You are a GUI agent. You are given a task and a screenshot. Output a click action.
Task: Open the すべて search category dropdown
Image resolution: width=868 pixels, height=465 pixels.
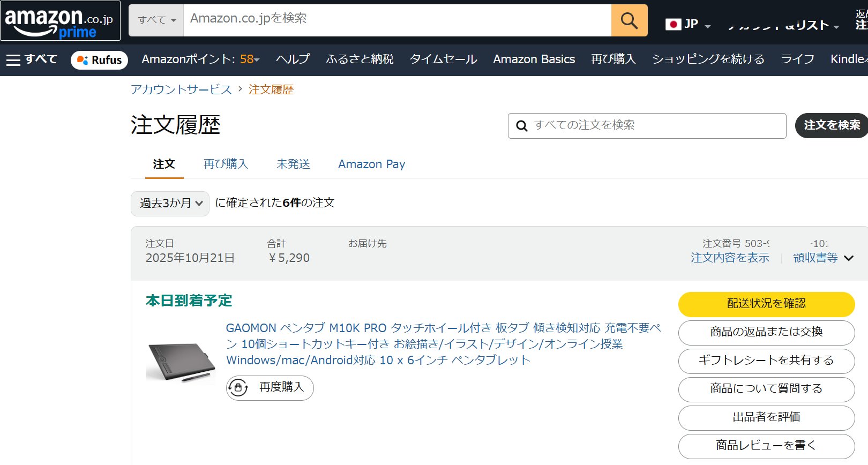(156, 20)
